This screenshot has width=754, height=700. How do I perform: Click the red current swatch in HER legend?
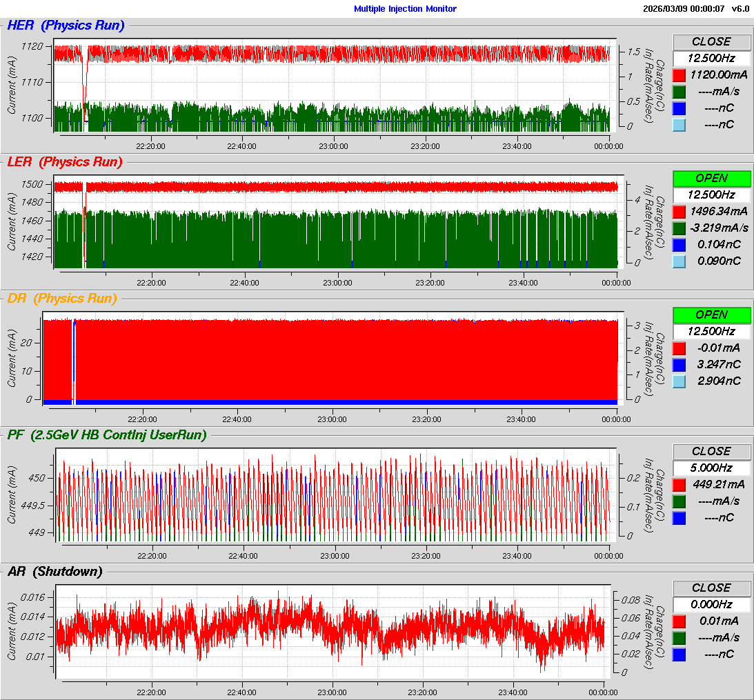[x=679, y=75]
